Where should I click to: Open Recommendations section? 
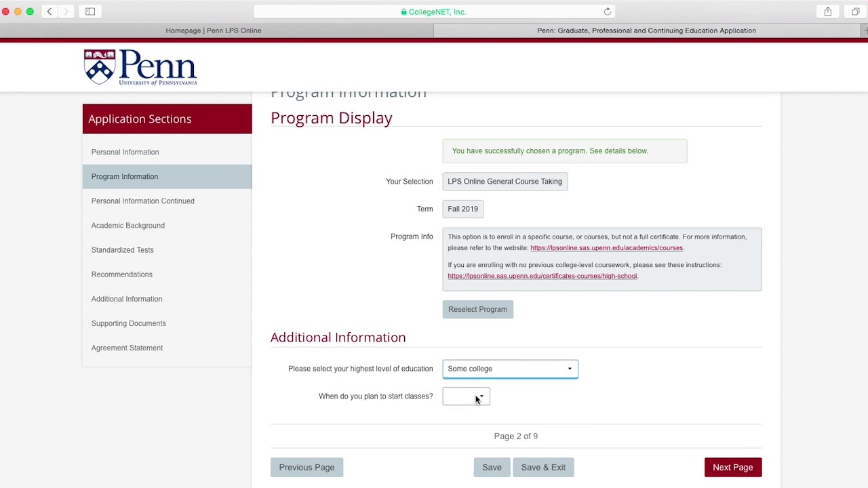167,274
